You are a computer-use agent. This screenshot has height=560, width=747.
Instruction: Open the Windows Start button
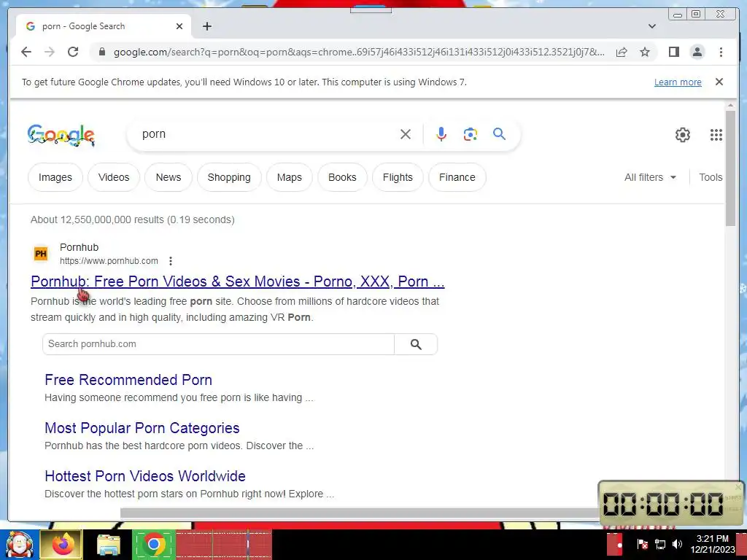click(19, 544)
